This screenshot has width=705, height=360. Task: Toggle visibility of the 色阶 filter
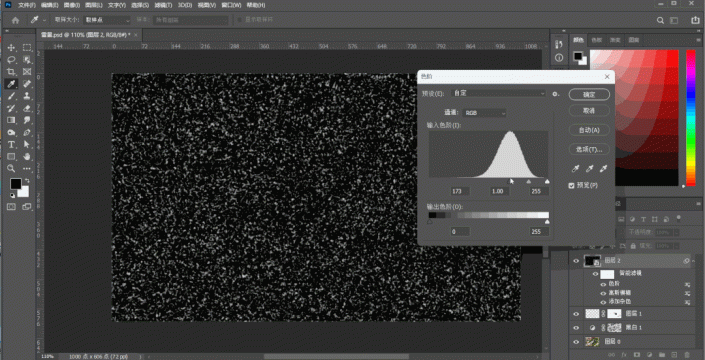tap(603, 284)
